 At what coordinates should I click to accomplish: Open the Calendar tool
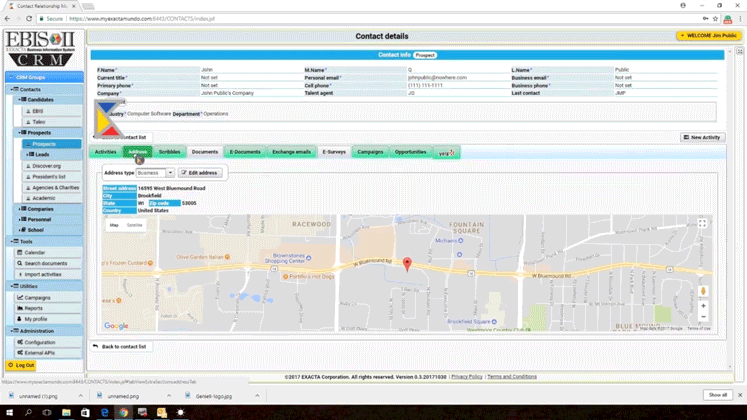click(48, 252)
